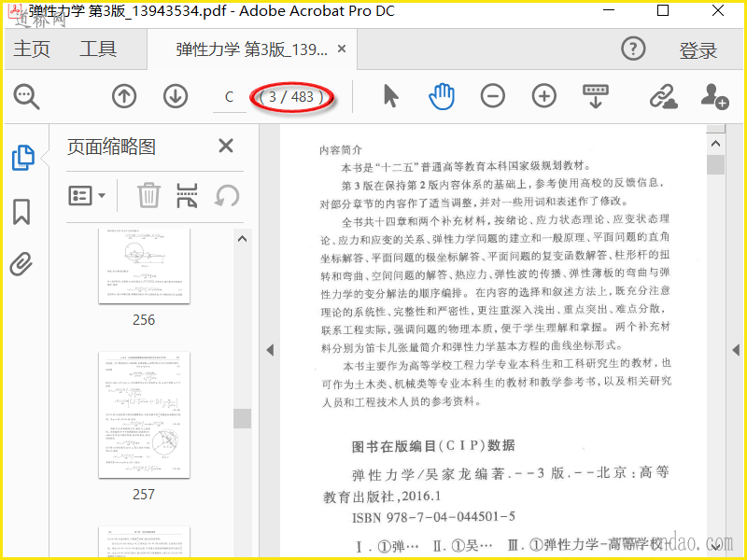Expand the right tools pane arrow
This screenshot has width=747, height=560.
pyautogui.click(x=736, y=351)
